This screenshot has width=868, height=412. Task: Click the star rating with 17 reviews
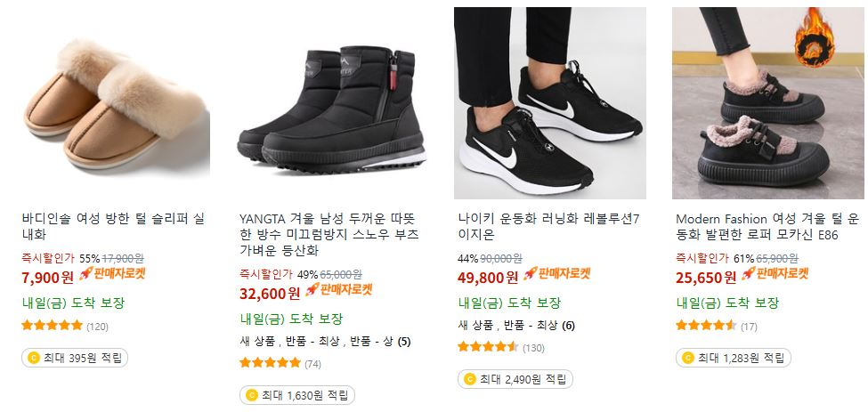[x=706, y=325]
